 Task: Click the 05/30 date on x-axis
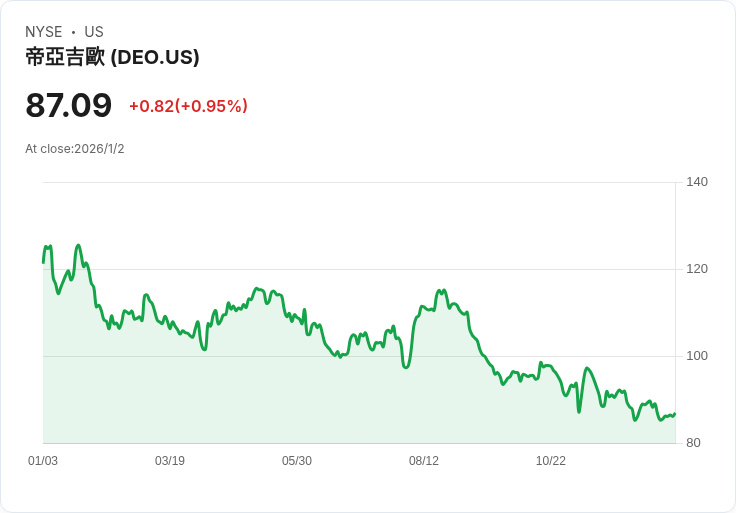[x=297, y=461]
